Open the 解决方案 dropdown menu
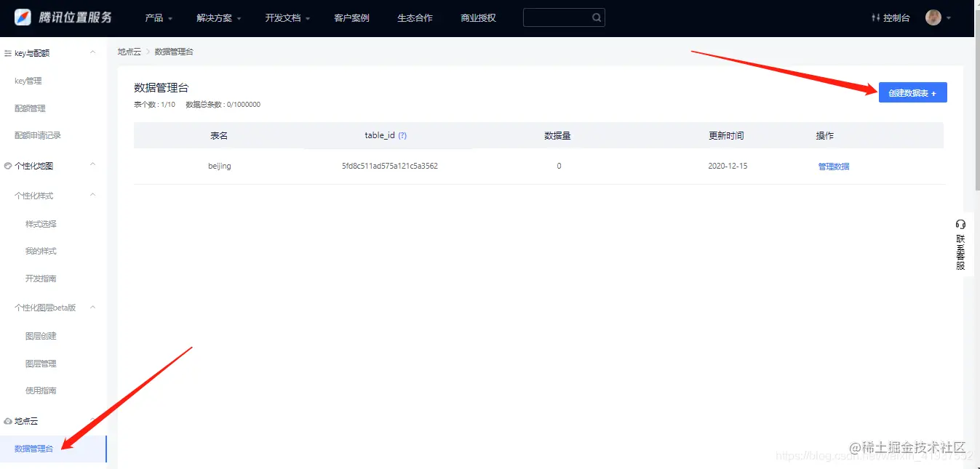This screenshot has height=469, width=980. click(x=219, y=17)
